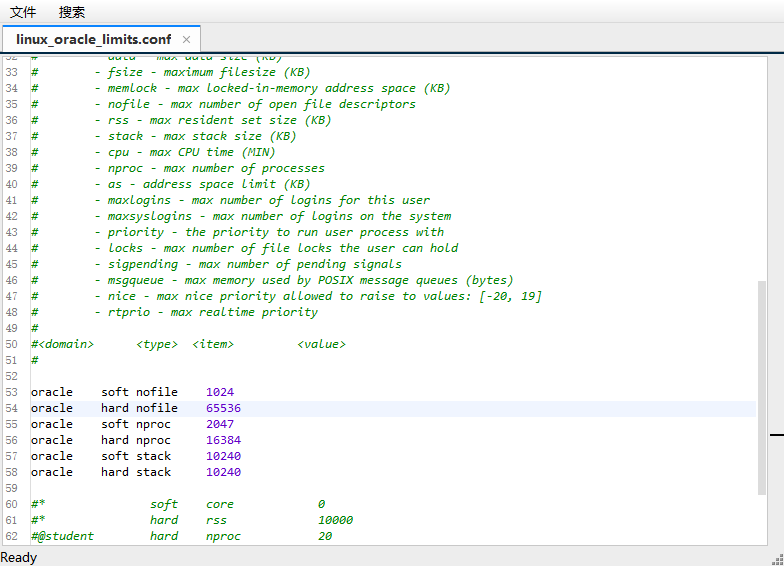Click the "#@student" commented entry
This screenshot has width=784, height=566.
[62, 536]
